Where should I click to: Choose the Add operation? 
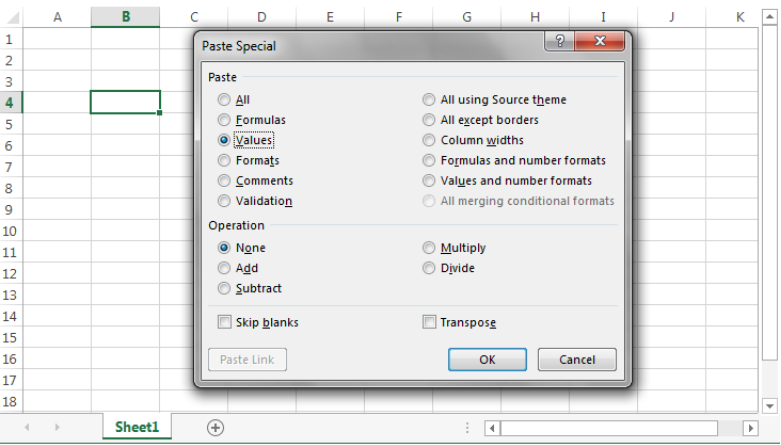[x=224, y=268]
